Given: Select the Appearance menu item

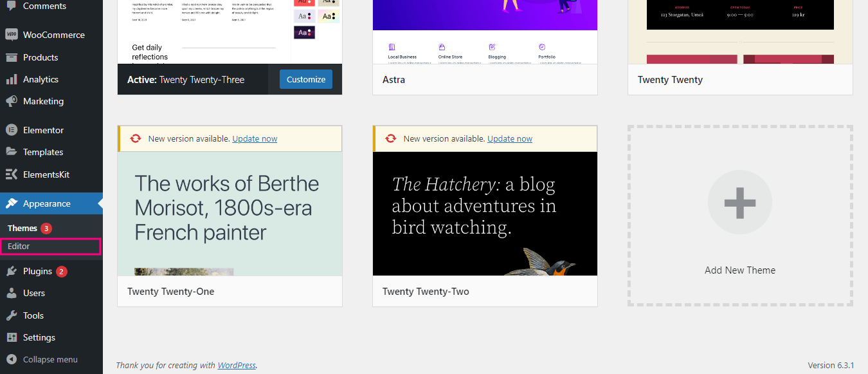Looking at the screenshot, I should coord(51,203).
